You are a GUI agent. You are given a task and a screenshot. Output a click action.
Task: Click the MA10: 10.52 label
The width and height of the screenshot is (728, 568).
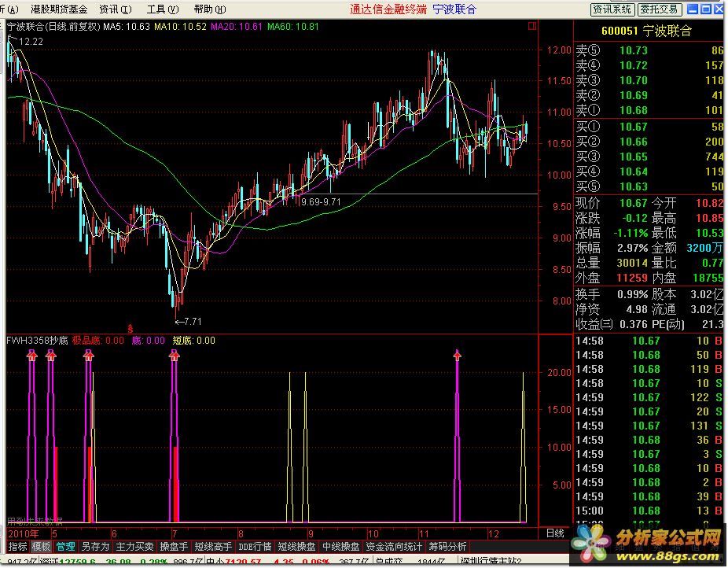coord(180,27)
